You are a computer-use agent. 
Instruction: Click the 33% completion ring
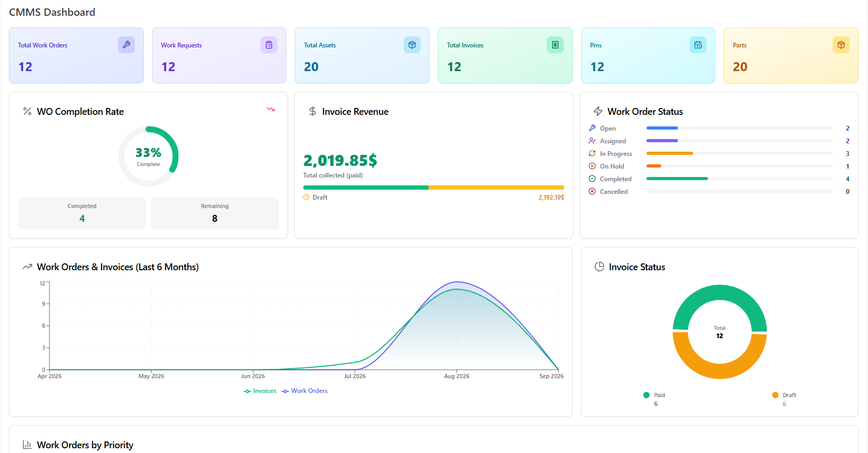(x=148, y=156)
